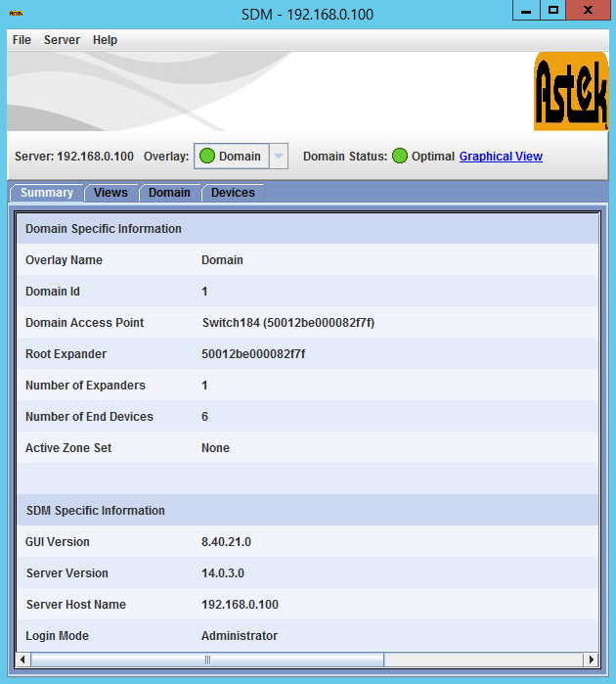Select the Root Expander value 50012be000082f7f
This screenshot has width=616, height=684.
tap(253, 354)
